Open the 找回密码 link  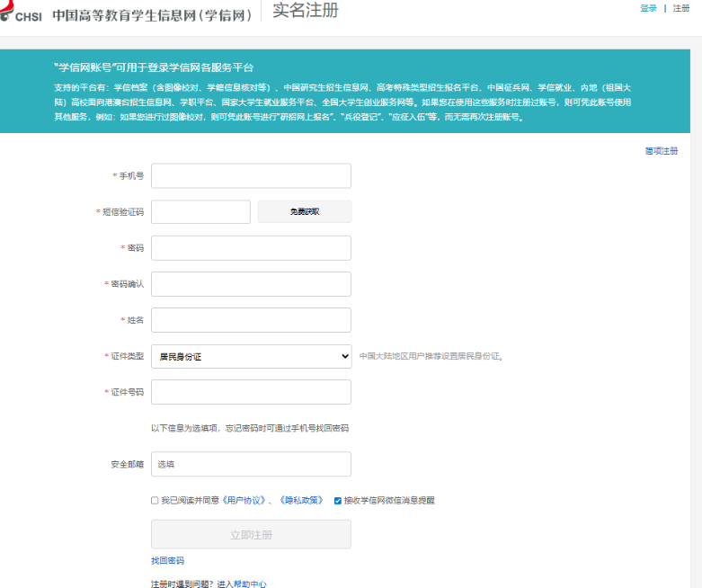pyautogui.click(x=167, y=560)
